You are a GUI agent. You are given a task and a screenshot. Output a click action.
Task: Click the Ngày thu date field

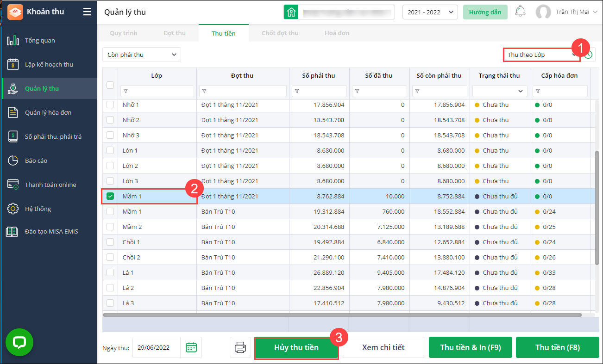[157, 347]
